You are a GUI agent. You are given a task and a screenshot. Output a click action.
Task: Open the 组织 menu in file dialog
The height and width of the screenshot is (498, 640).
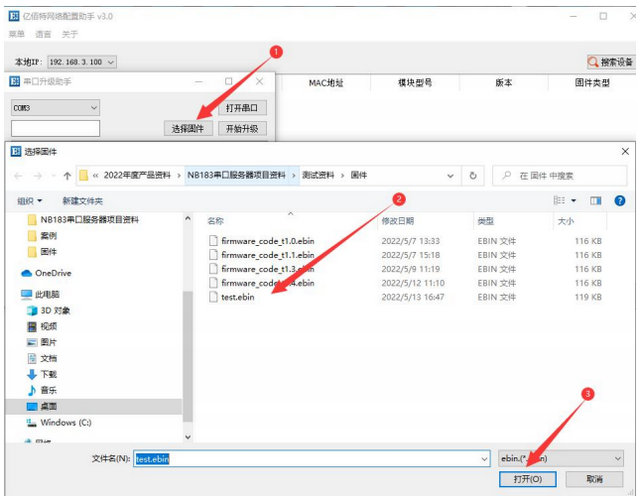29,200
